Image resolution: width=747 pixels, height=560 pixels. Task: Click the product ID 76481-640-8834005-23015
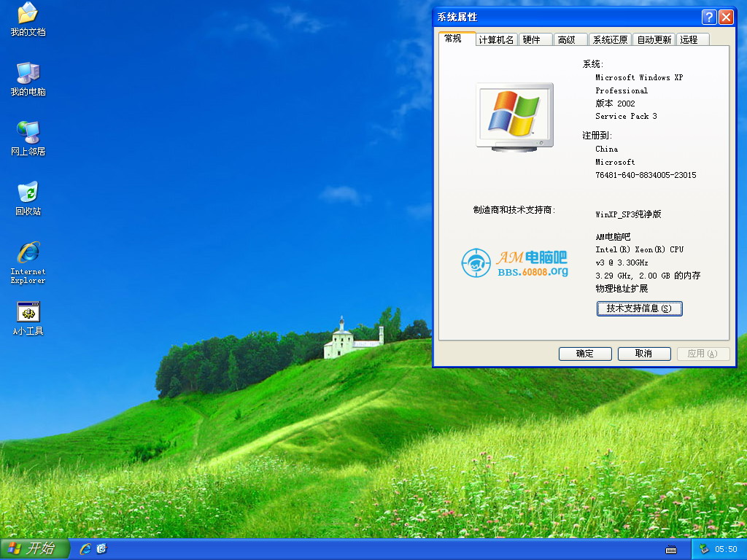pos(646,175)
